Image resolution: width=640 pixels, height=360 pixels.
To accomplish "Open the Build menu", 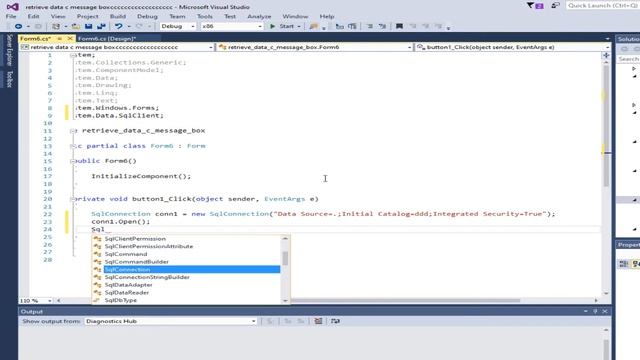I will (118, 16).
